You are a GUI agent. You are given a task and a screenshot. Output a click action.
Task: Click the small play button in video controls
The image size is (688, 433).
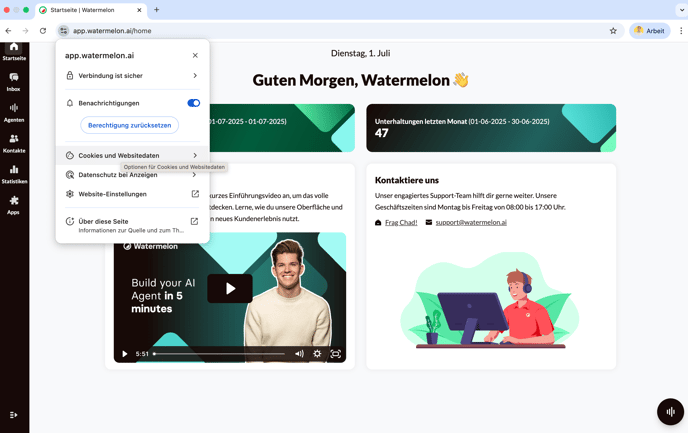point(125,354)
